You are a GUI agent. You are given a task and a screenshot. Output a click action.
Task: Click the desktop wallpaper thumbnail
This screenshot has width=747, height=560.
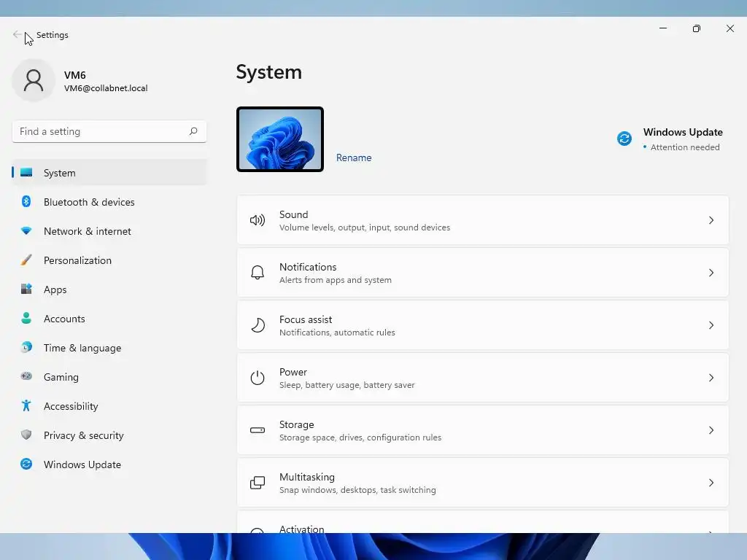280,139
